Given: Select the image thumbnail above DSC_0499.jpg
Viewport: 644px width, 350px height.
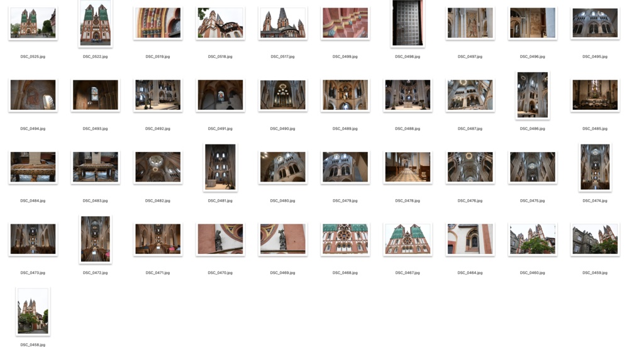Looking at the screenshot, I should click(345, 23).
